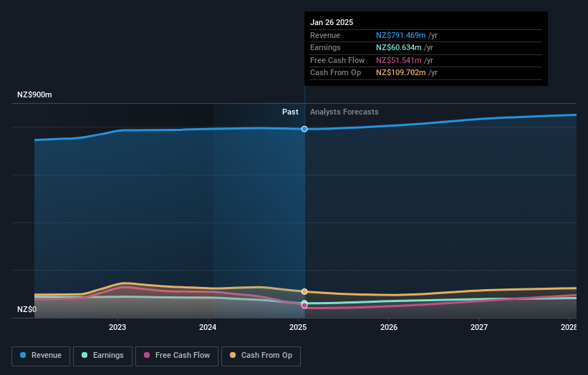Toggle the Revenue legend series
This screenshot has height=375, width=588.
coord(41,356)
